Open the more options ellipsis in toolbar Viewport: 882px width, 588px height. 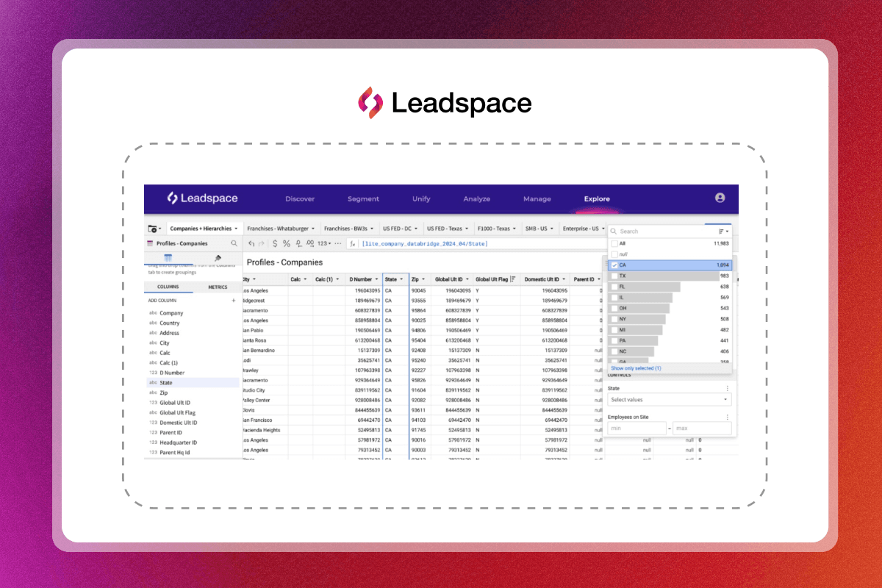[338, 243]
